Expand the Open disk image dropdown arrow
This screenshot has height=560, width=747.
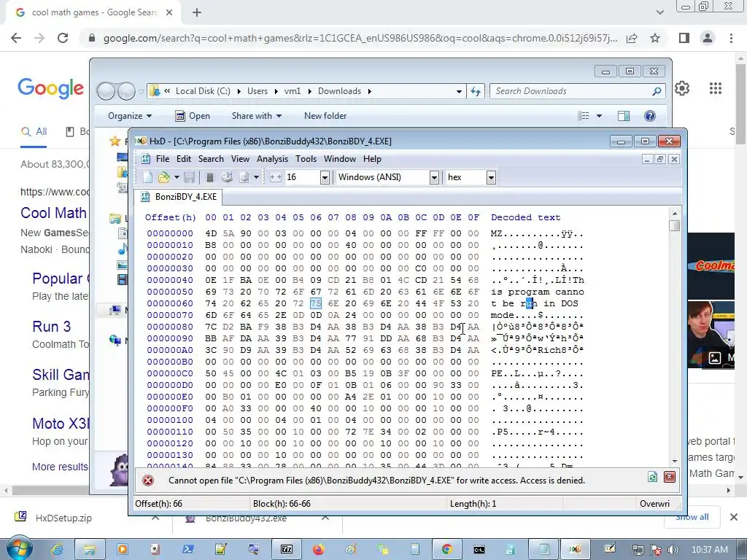[256, 177]
